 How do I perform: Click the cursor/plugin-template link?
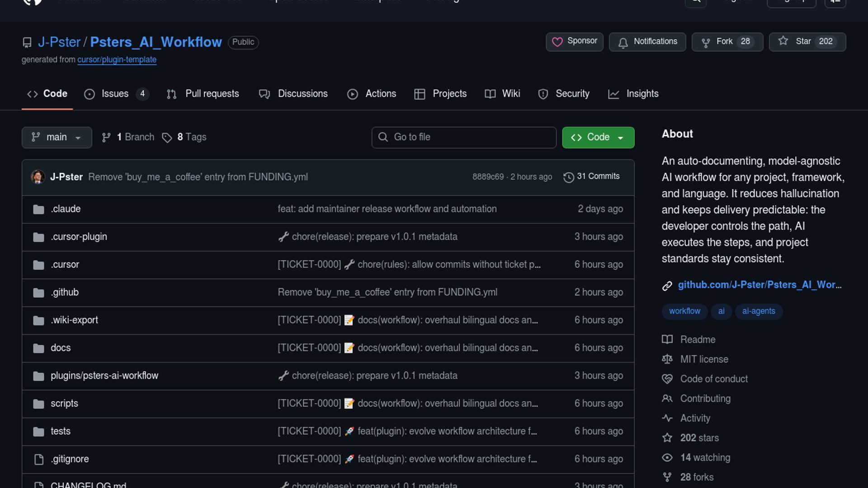[117, 60]
